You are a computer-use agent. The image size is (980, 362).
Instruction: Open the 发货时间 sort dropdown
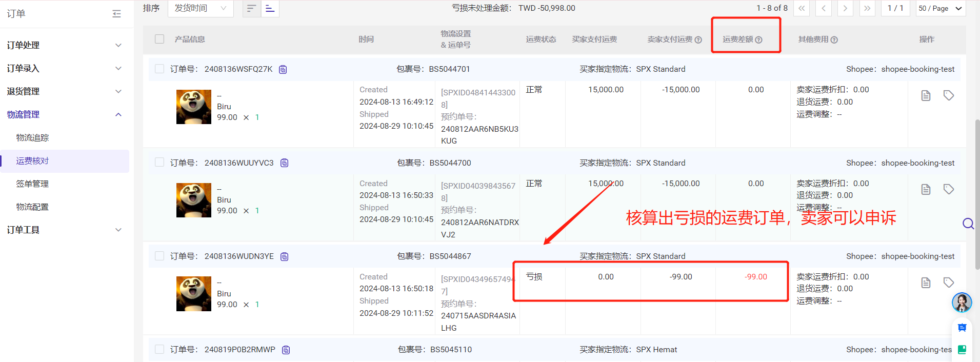(201, 8)
